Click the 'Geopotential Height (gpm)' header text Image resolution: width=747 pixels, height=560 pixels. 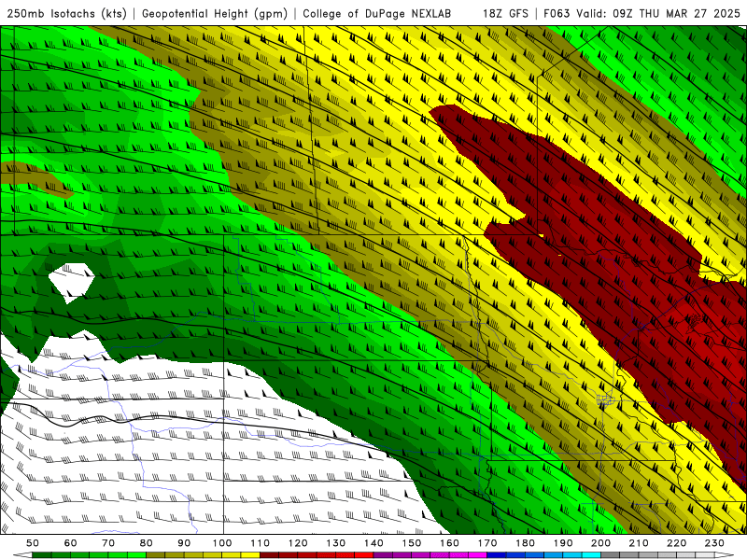[x=215, y=13]
